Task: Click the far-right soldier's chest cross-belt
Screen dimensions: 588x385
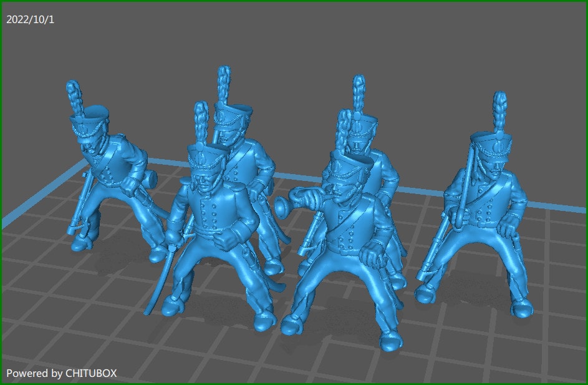Action: click(x=474, y=195)
